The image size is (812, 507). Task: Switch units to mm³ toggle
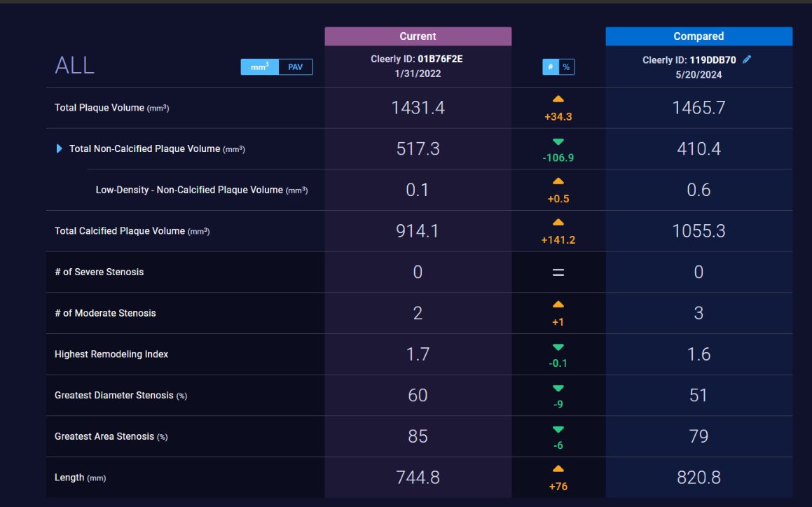pos(259,67)
